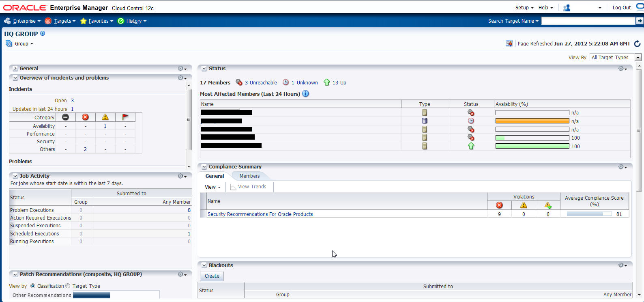Click the minor warning violations column icon
The image size is (644, 302).
(548, 205)
